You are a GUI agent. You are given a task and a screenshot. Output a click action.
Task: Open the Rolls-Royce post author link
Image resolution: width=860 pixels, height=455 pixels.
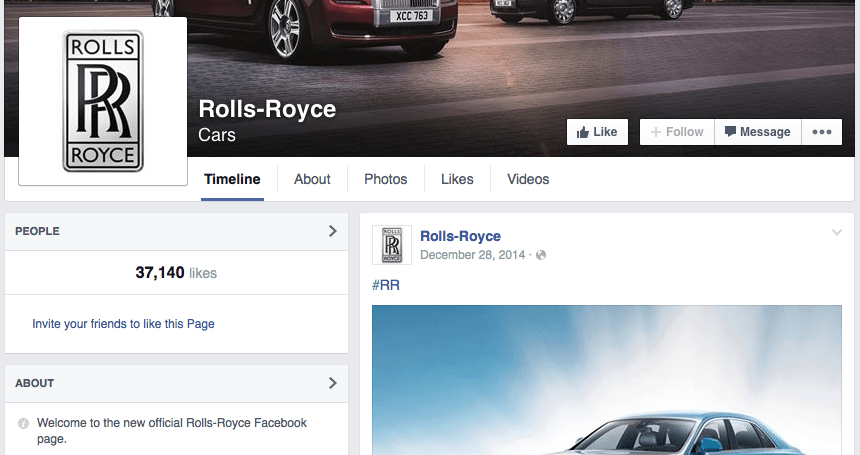pyautogui.click(x=460, y=236)
